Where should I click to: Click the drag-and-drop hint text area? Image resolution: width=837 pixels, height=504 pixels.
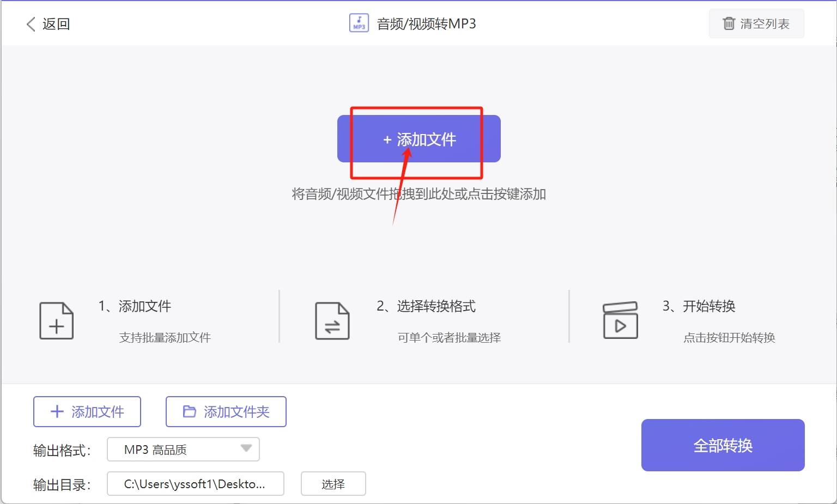(418, 194)
